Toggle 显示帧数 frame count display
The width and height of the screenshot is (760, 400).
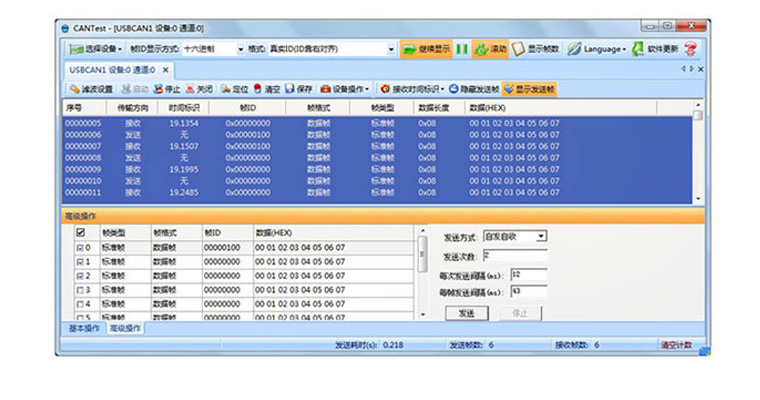(519, 48)
